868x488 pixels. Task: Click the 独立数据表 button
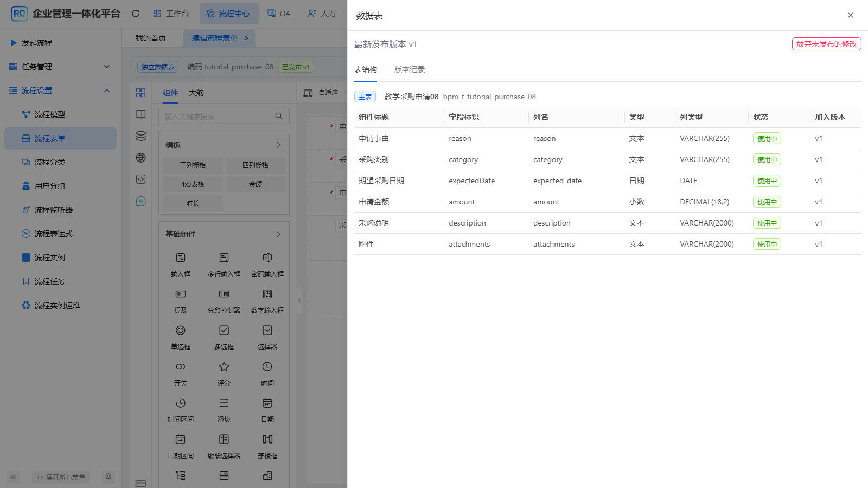pos(158,67)
